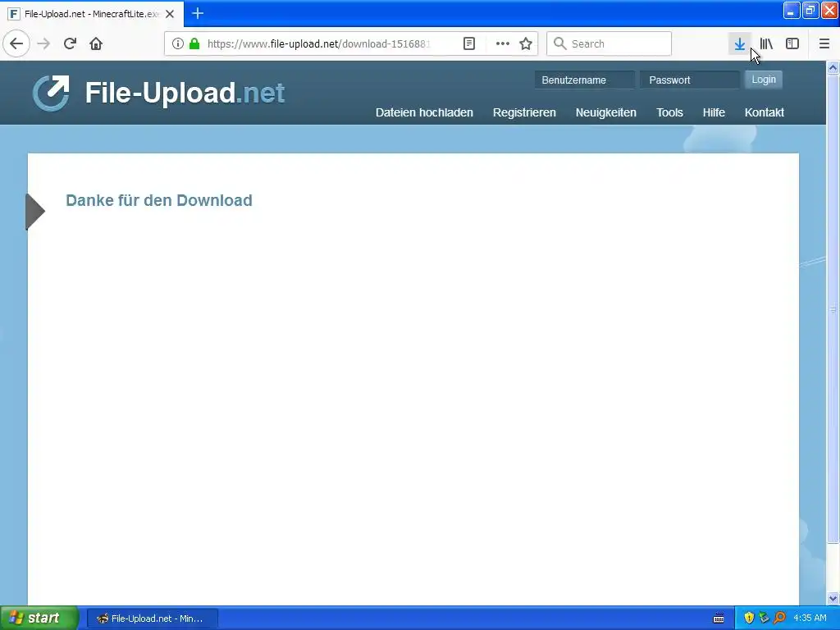Click the File-Upload.net logo
The height and width of the screenshot is (630, 840).
pos(158,94)
